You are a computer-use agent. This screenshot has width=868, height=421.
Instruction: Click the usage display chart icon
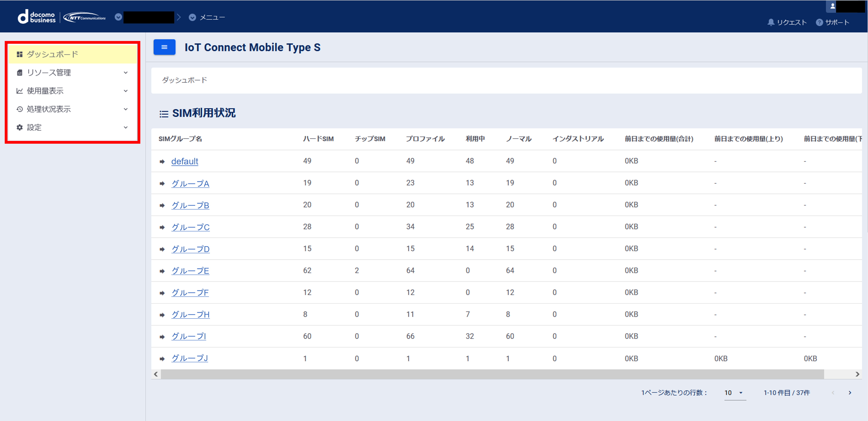[x=20, y=91]
